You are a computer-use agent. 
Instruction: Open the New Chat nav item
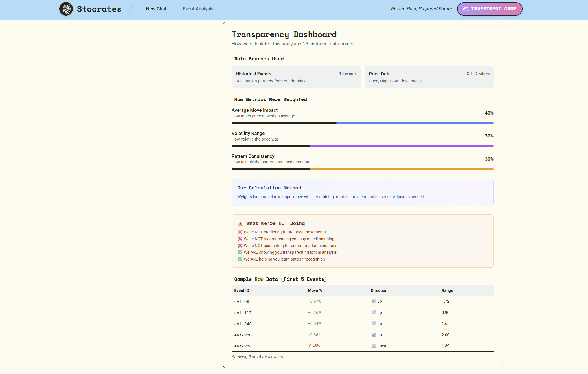point(156,9)
